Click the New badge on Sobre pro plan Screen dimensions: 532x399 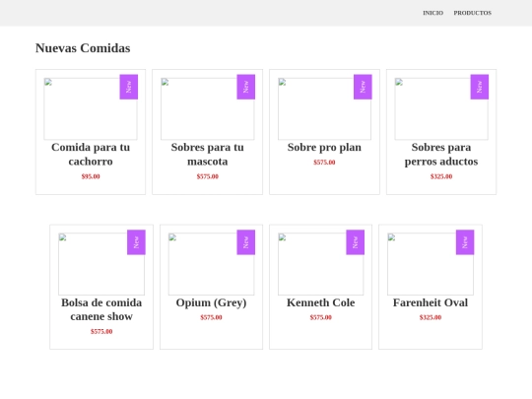[363, 87]
